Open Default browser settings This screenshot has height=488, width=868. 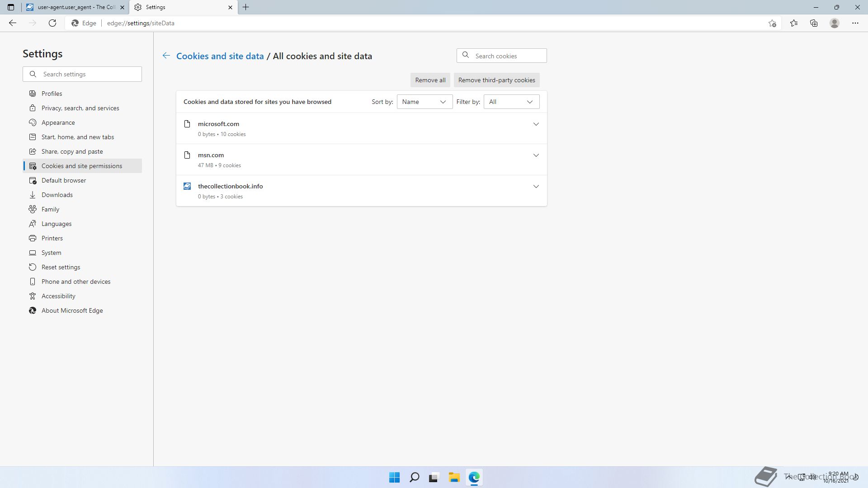[82, 180]
